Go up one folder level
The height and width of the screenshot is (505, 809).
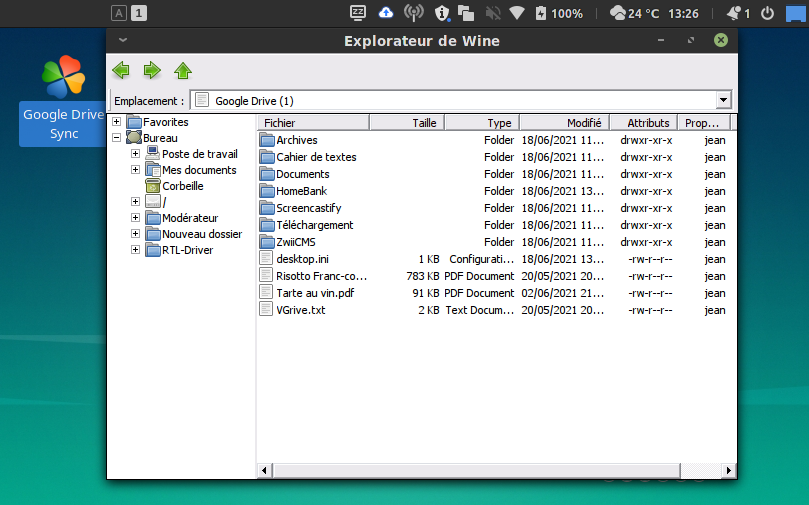point(183,70)
